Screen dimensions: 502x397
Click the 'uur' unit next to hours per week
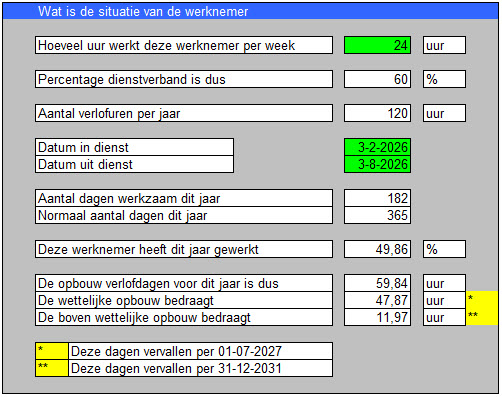coord(444,45)
